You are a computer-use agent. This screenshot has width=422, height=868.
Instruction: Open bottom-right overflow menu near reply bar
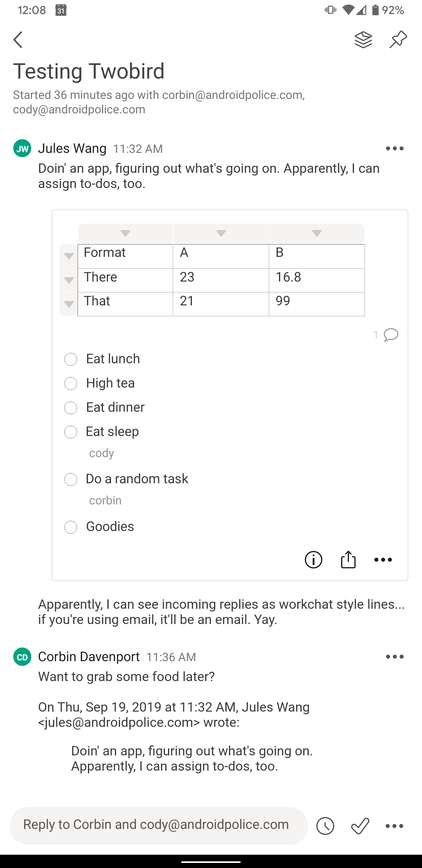point(394,825)
